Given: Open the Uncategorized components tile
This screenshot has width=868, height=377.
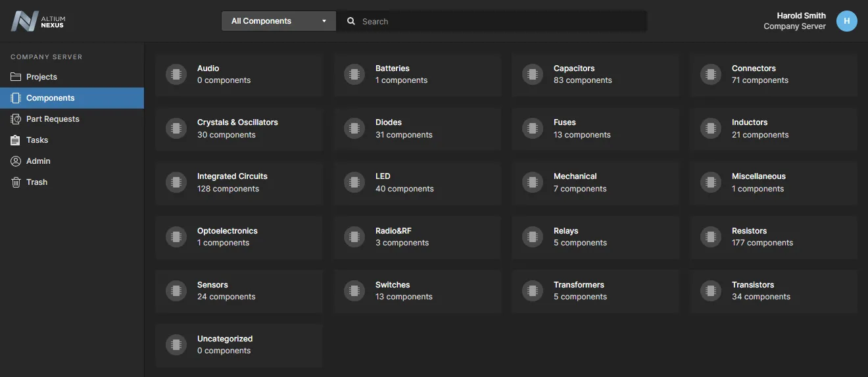Looking at the screenshot, I should click(239, 345).
